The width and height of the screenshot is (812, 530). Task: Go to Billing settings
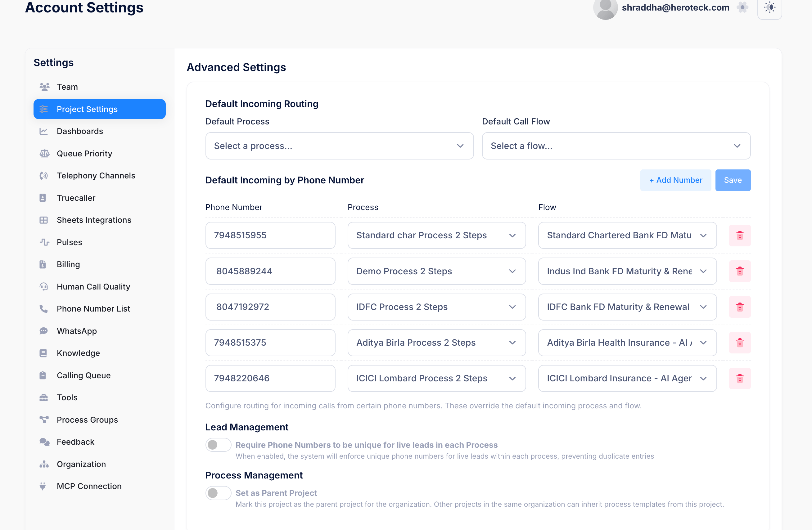pyautogui.click(x=99, y=264)
